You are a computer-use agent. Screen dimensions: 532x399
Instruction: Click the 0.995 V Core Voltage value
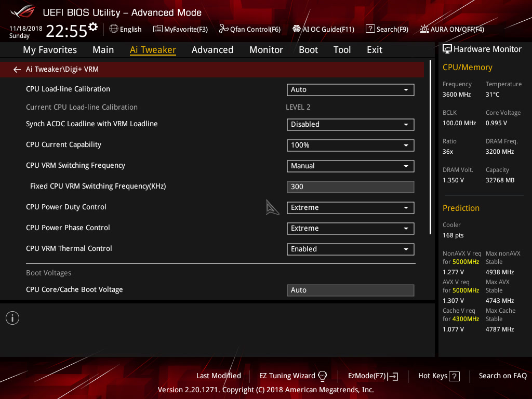click(x=496, y=123)
